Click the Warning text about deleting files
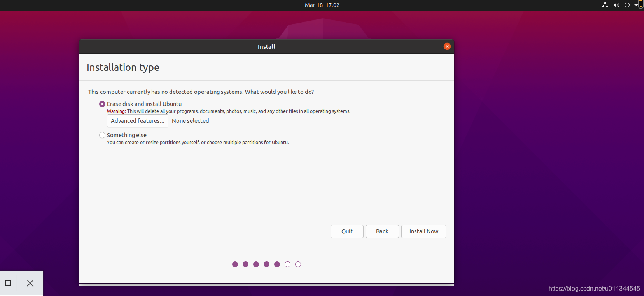 click(229, 111)
